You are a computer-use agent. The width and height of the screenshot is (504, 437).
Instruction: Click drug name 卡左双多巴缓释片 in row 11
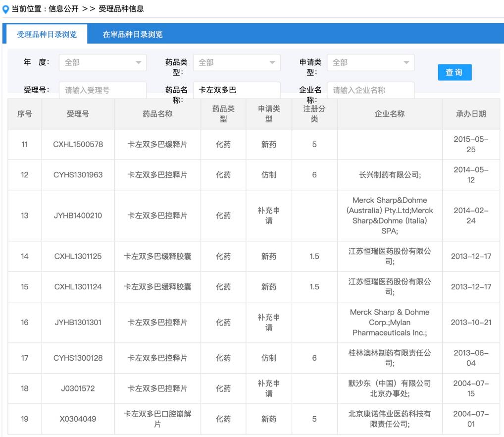tap(157, 144)
